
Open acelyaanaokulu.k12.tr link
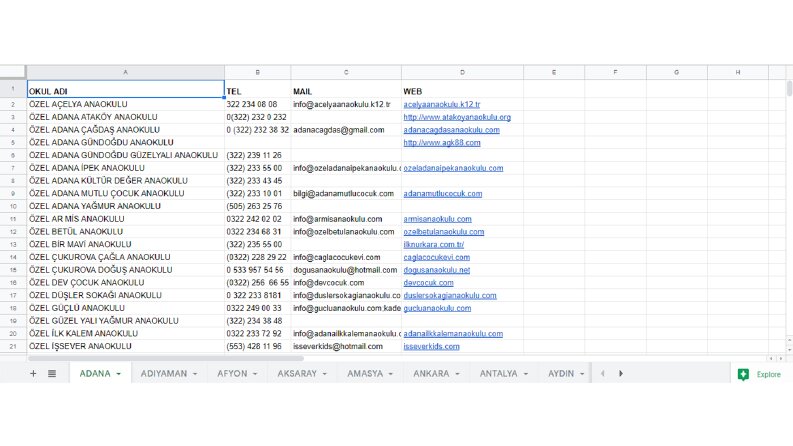[x=442, y=105]
